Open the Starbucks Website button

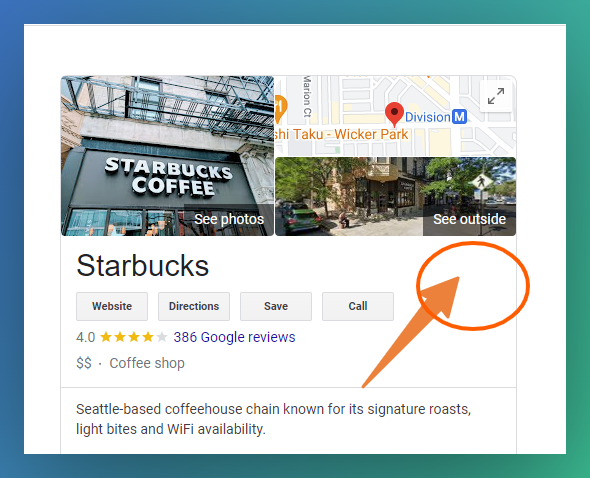click(x=112, y=306)
